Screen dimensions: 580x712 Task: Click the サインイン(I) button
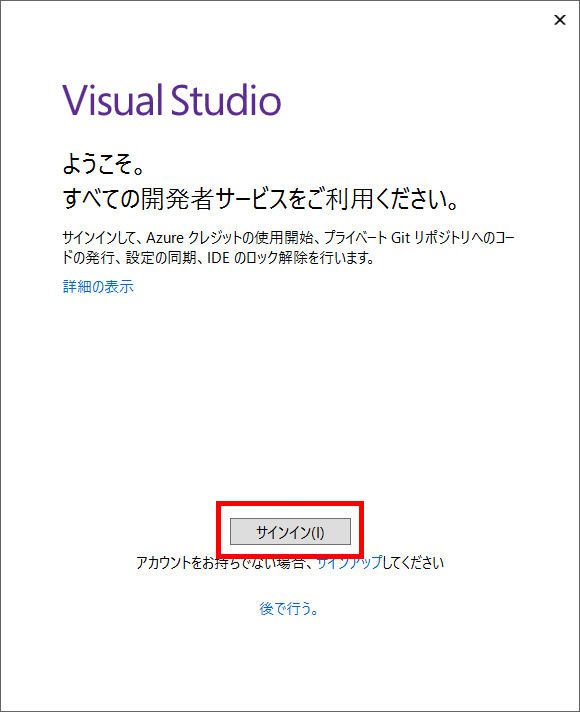(290, 531)
